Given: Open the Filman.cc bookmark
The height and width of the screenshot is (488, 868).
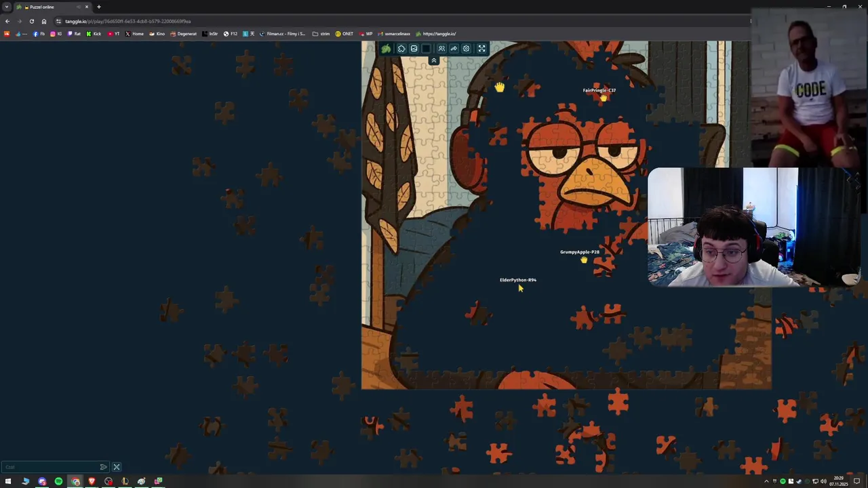Looking at the screenshot, I should tap(282, 34).
